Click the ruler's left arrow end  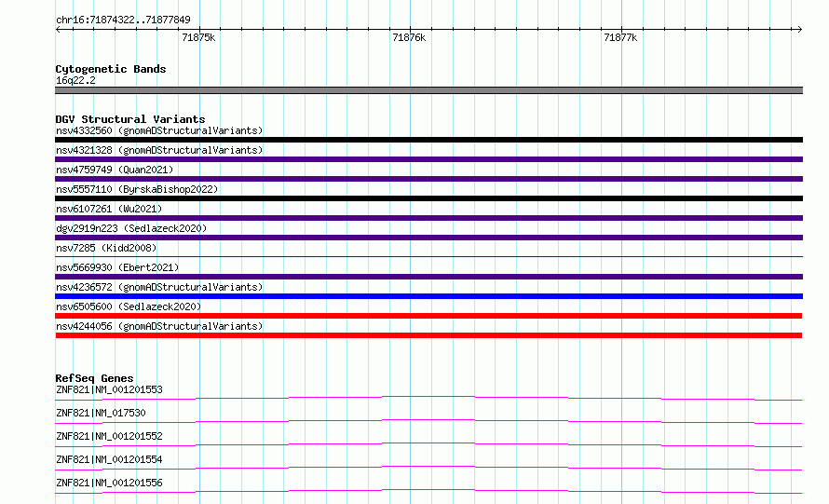click(x=58, y=29)
